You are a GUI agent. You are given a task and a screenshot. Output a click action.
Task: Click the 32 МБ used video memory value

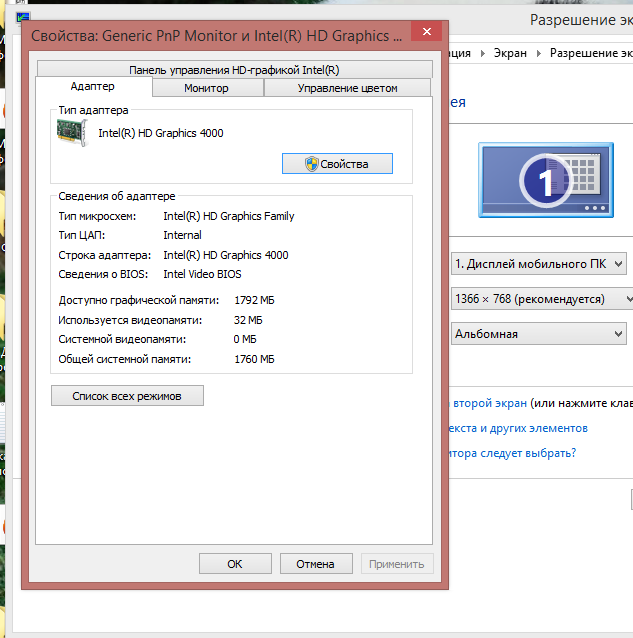tap(248, 320)
